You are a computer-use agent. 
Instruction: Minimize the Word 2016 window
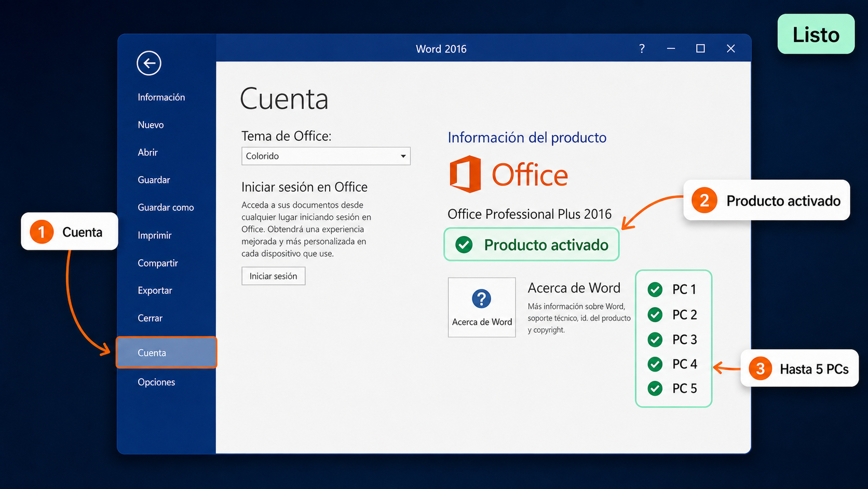pyautogui.click(x=671, y=48)
